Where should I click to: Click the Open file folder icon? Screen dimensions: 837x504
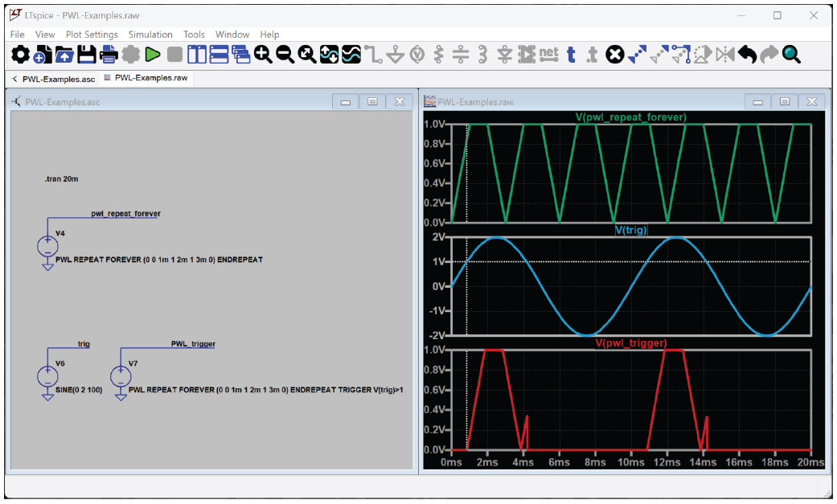pos(64,55)
